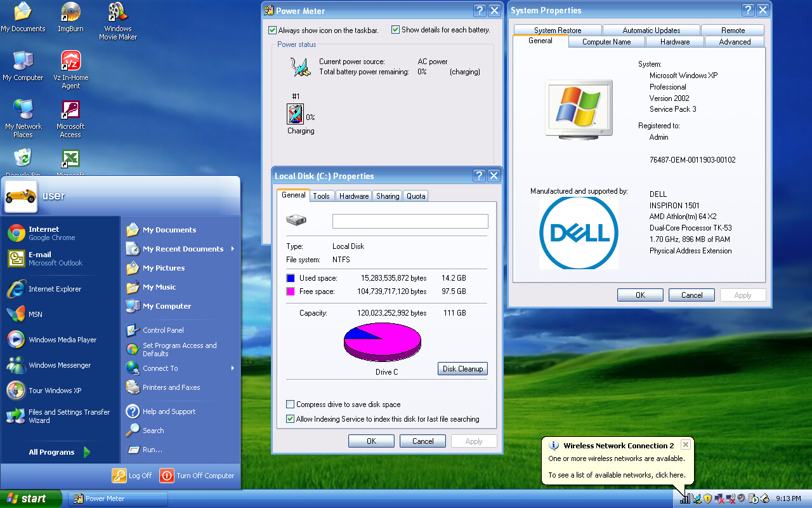Image resolution: width=812 pixels, height=508 pixels.
Task: Open Files and Settings Transfer Wizard
Action: pos(60,416)
